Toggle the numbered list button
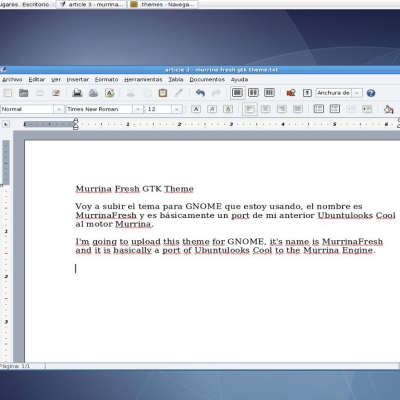This screenshot has width=400, height=400. pyautogui.click(x=319, y=109)
